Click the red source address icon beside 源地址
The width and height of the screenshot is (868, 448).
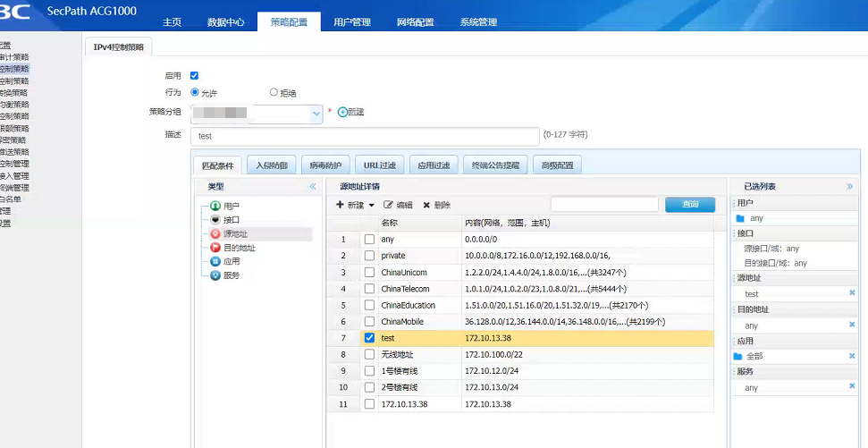(x=215, y=234)
